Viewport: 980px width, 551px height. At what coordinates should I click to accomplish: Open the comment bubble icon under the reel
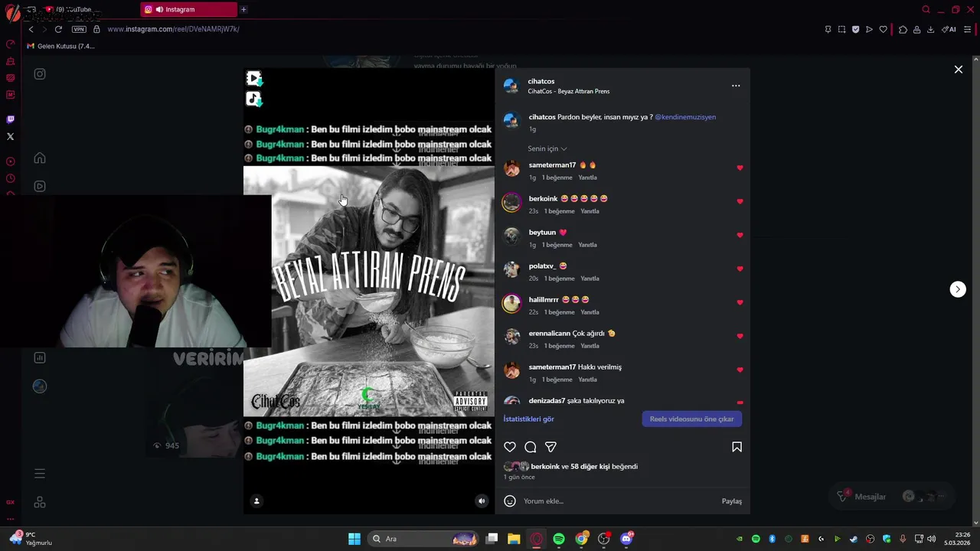click(530, 447)
